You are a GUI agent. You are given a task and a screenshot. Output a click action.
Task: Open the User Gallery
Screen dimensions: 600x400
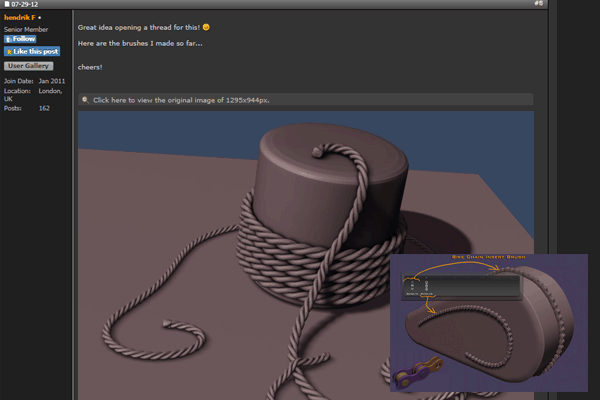pos(29,66)
